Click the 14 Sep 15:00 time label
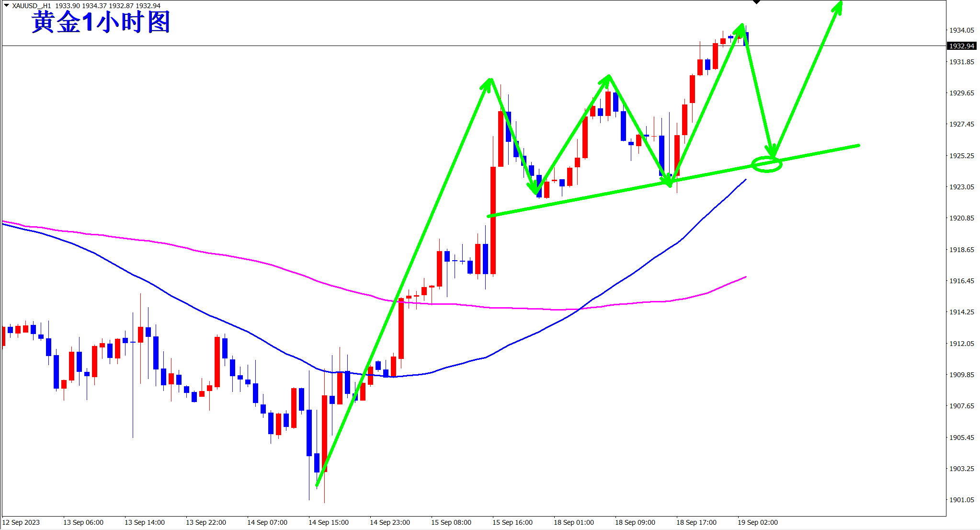The width and height of the screenshot is (980, 530). point(328,522)
